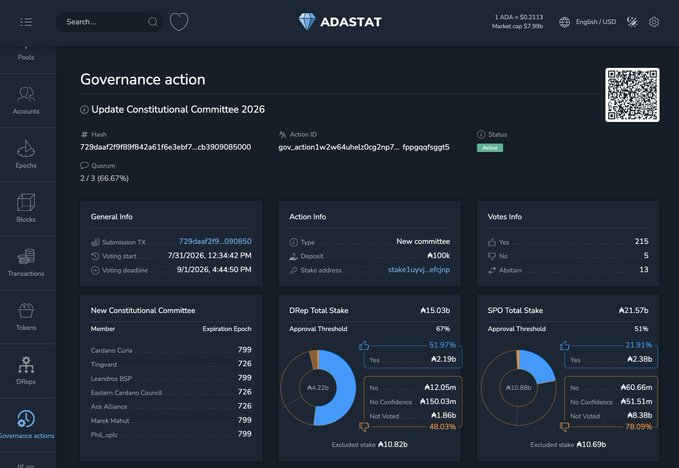
Task: Select committee member Marek Mahut
Action: pos(110,420)
